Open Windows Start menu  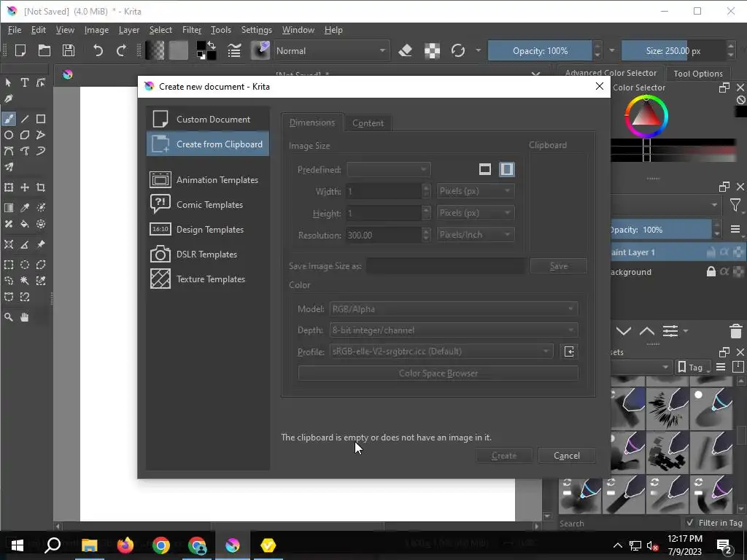(x=18, y=545)
